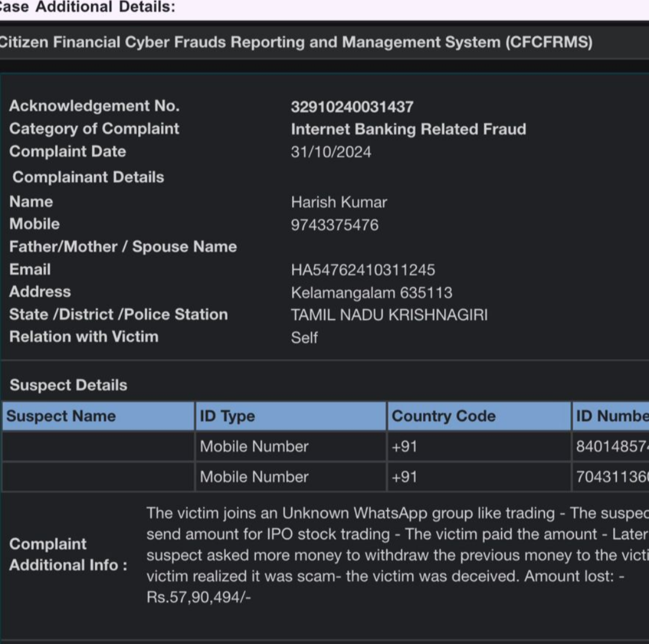Click the email value HA54762410311245
The height and width of the screenshot is (644, 649).
click(363, 270)
